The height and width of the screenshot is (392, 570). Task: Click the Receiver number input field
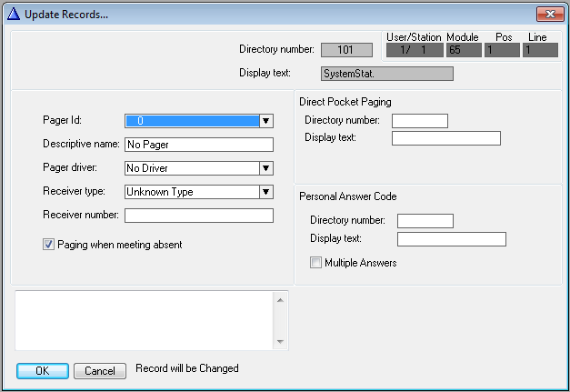tap(198, 216)
